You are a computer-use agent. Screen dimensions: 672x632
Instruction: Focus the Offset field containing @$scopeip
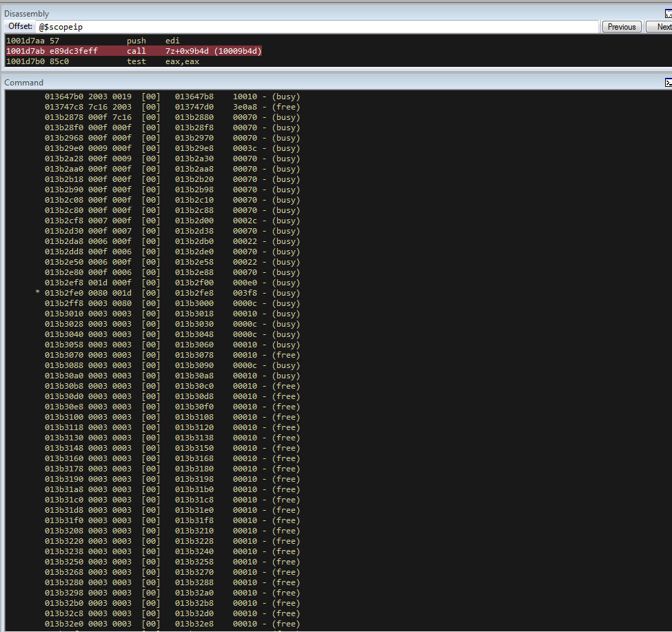317,27
